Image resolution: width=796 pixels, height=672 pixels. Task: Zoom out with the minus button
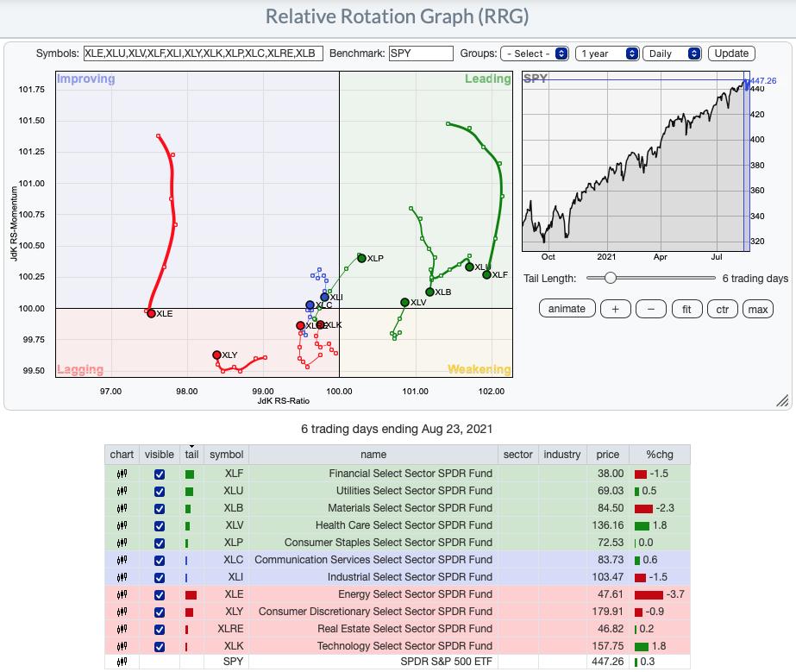(651, 309)
